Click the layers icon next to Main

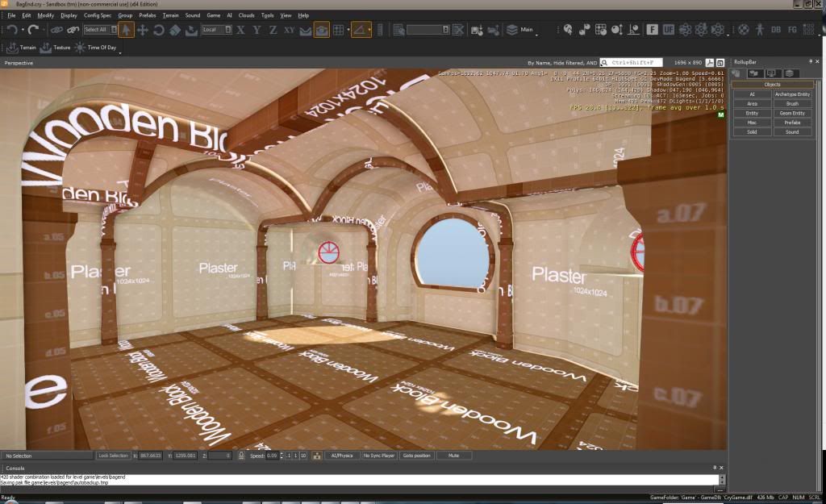tap(511, 30)
